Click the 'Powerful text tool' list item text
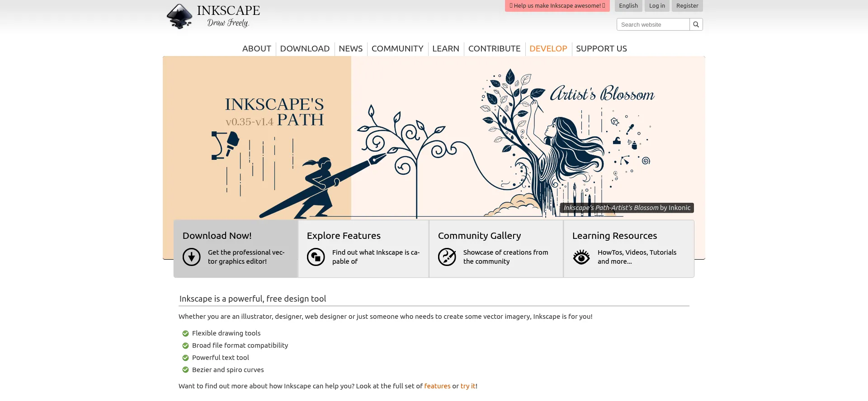Viewport: 868px width, 401px height. [x=221, y=358]
